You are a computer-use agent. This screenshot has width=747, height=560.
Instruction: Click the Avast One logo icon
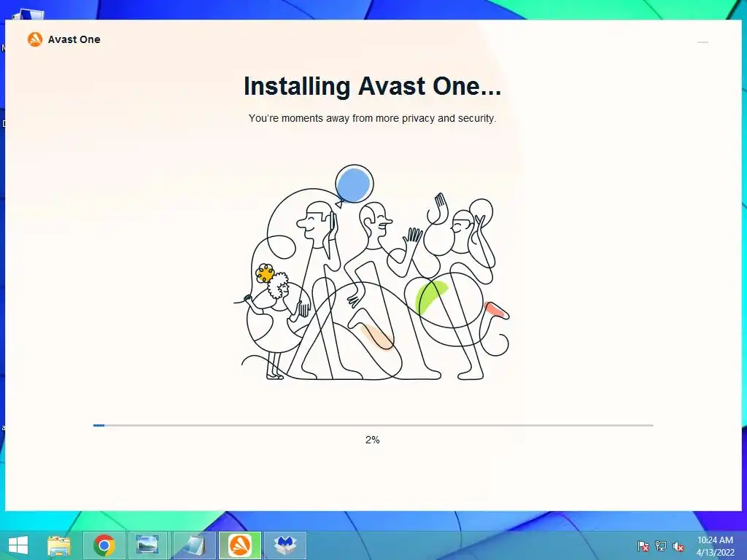[35, 39]
